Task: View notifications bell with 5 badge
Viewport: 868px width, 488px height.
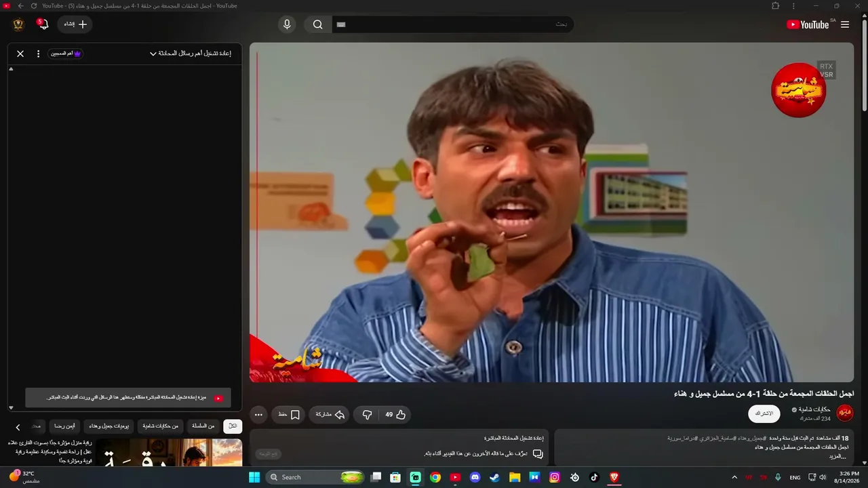Action: [43, 24]
